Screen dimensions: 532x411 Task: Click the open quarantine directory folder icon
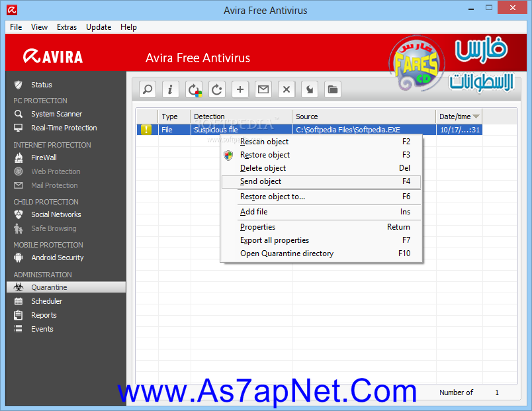click(x=332, y=89)
